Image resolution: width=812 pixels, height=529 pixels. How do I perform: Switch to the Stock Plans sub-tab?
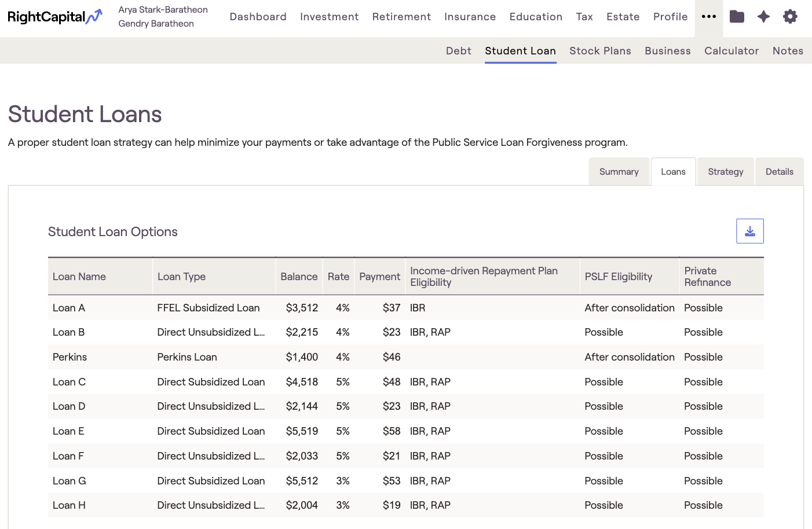click(601, 51)
